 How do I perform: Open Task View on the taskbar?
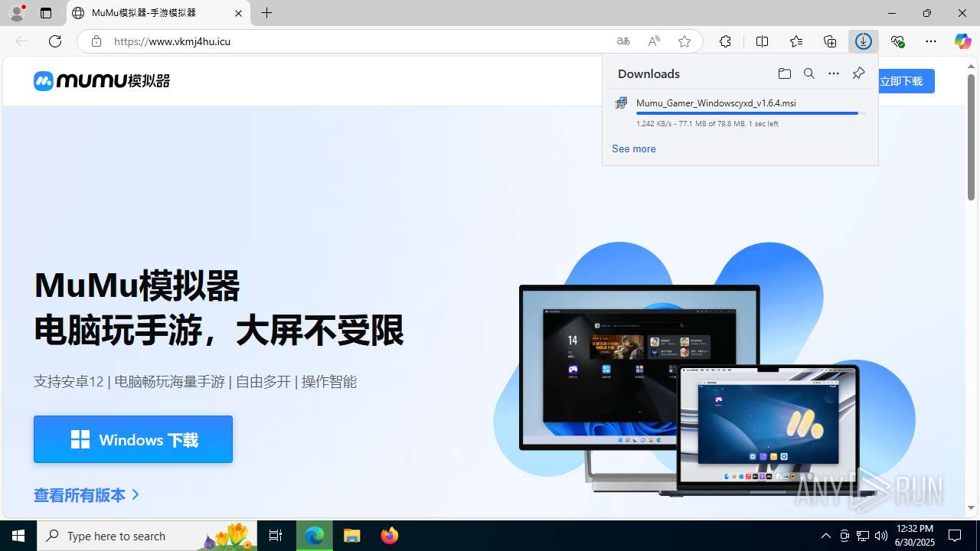(x=276, y=536)
